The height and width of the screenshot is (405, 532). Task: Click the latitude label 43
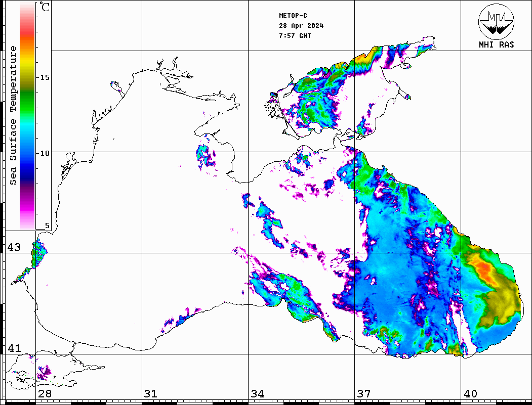tap(14, 247)
